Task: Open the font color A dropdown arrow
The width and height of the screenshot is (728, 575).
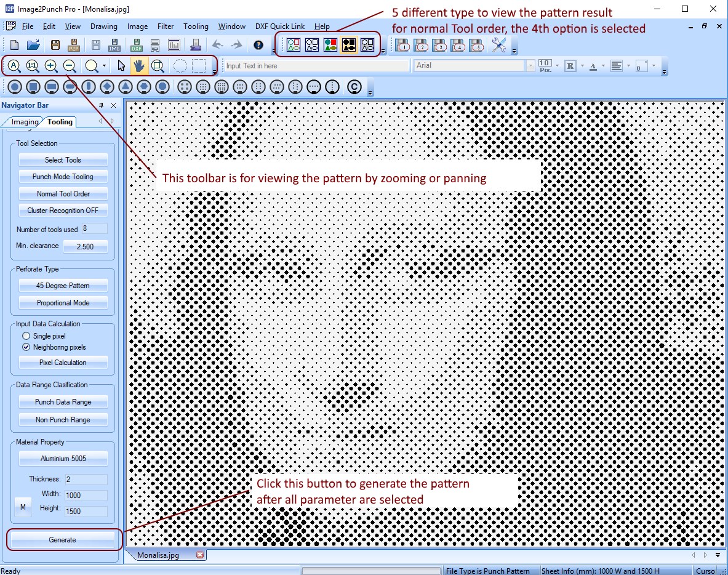Action: [604, 66]
